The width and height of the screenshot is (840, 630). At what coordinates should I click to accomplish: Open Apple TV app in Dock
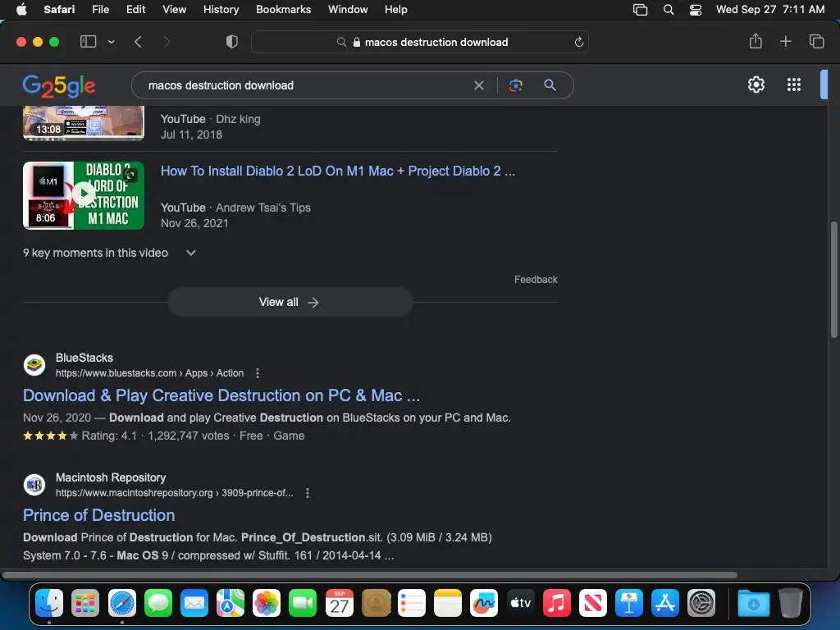(x=520, y=603)
